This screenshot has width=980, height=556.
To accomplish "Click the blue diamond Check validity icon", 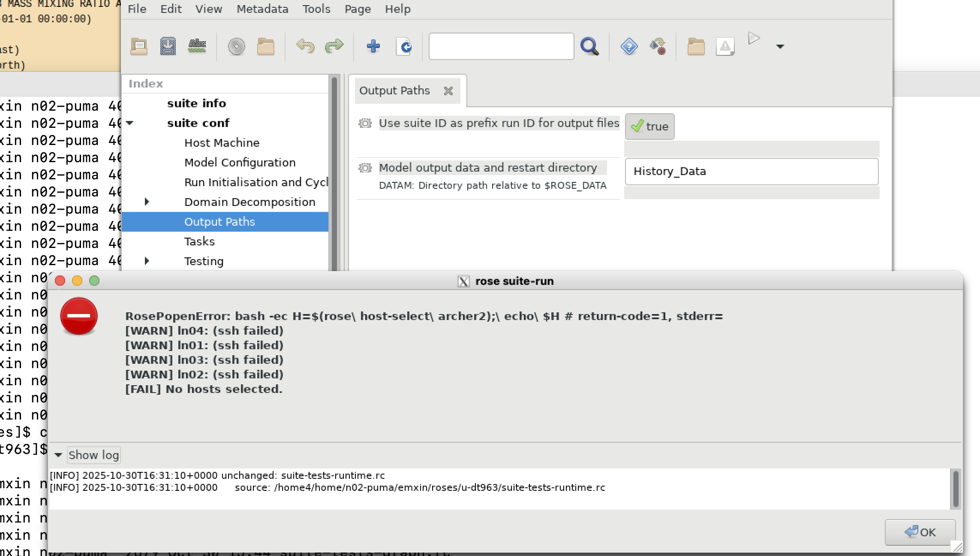I will (629, 46).
